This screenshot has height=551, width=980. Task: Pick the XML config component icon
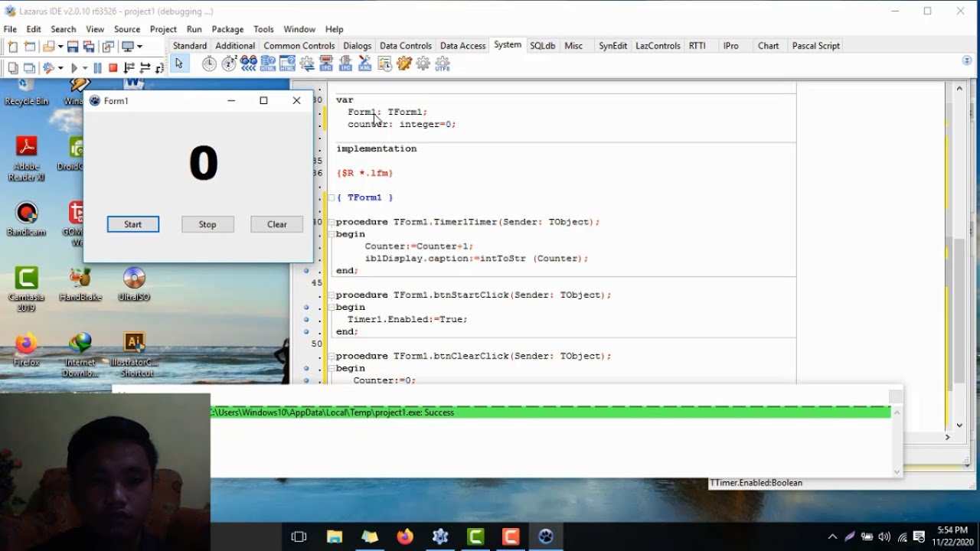click(x=365, y=64)
